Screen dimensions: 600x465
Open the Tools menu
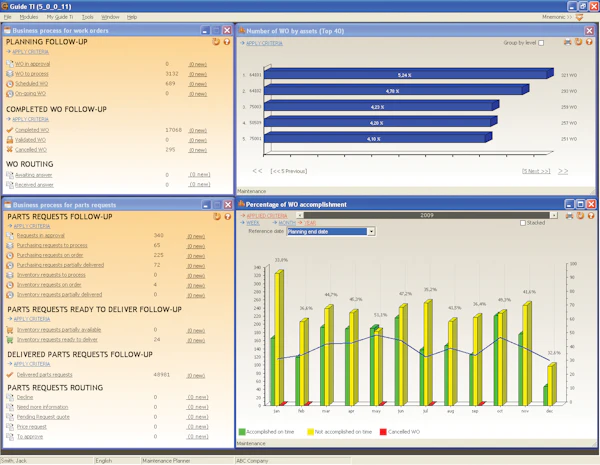click(87, 17)
